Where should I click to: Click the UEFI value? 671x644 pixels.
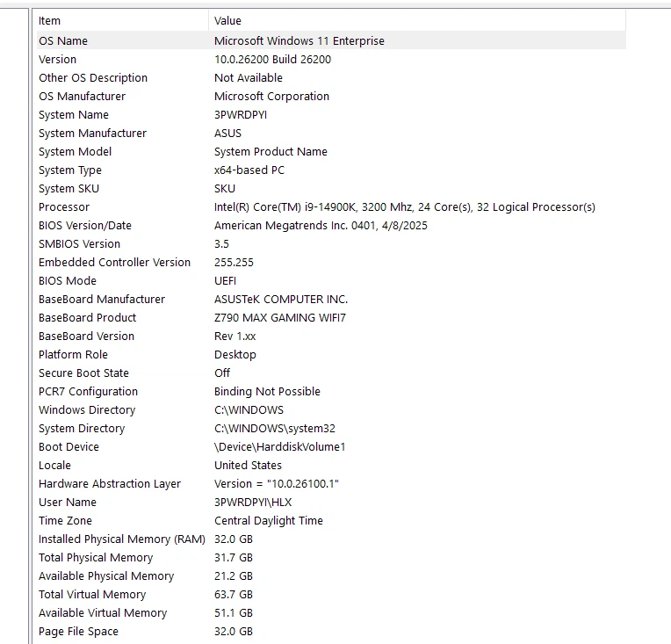click(225, 280)
